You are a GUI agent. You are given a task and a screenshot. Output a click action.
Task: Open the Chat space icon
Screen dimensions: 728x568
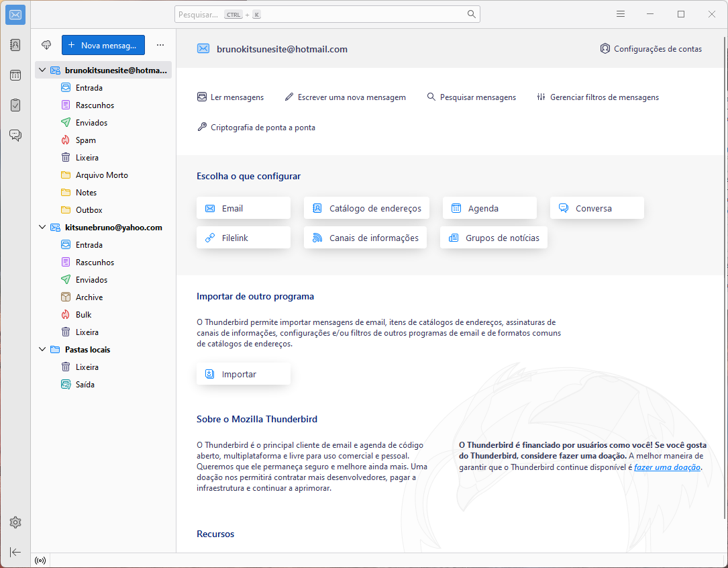click(x=15, y=135)
